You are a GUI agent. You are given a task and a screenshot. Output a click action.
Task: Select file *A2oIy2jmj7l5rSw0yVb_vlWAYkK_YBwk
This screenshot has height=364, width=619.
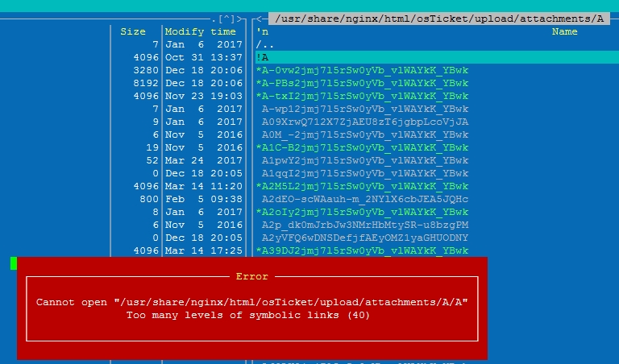click(362, 212)
